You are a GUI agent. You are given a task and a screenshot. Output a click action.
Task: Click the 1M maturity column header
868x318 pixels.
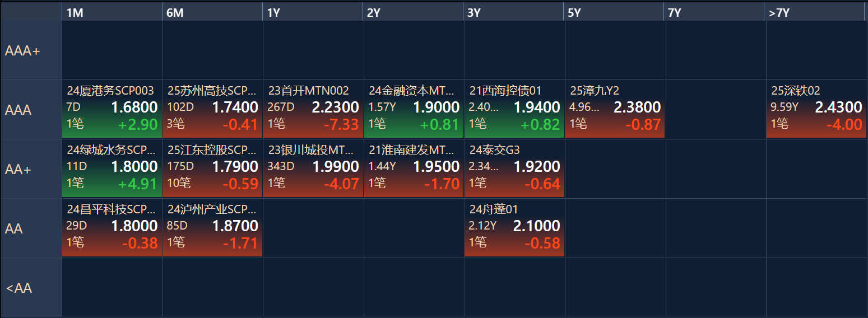click(112, 12)
